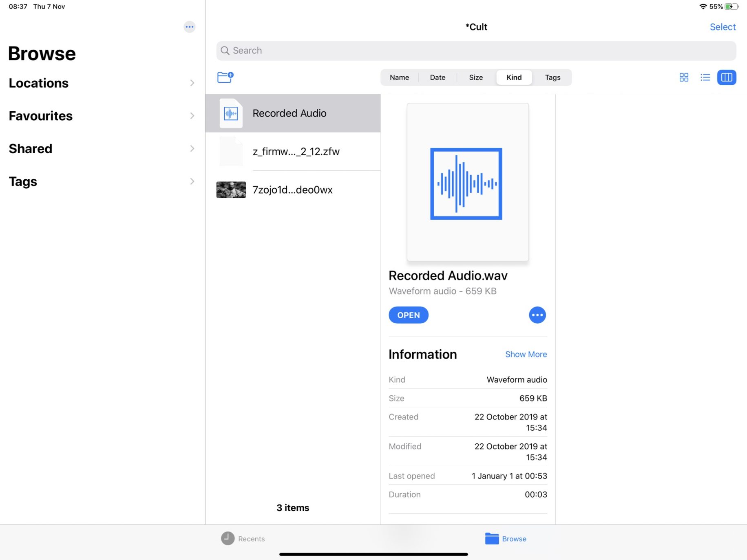
Task: Tap the Created date value
Action: tap(511, 422)
